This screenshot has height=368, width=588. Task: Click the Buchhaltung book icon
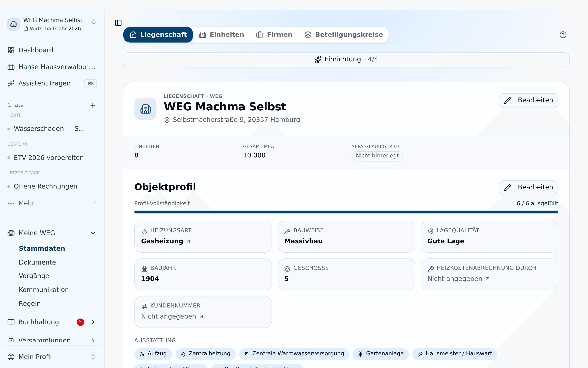11,322
